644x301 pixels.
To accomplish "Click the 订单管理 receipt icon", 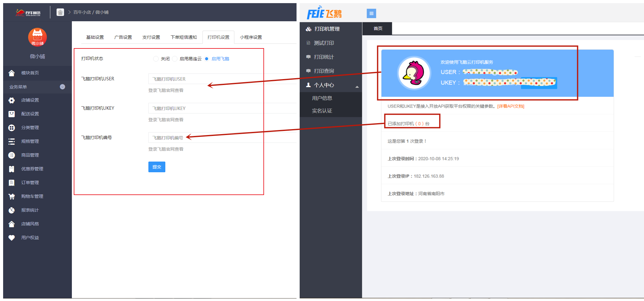I will click(12, 183).
